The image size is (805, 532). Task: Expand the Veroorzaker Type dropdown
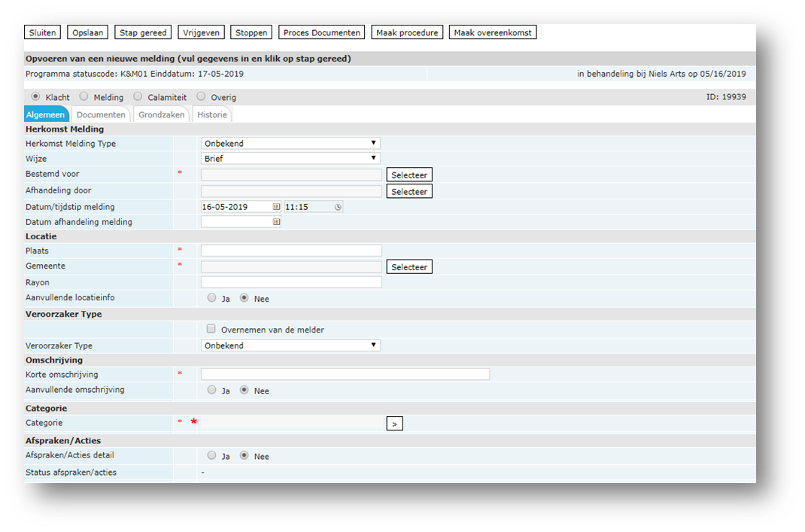(x=290, y=345)
